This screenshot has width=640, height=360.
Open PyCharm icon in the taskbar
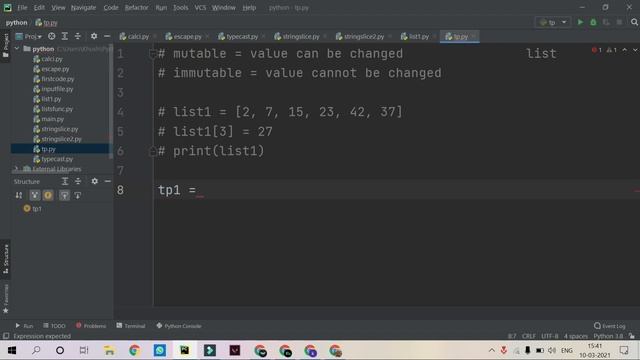184,350
